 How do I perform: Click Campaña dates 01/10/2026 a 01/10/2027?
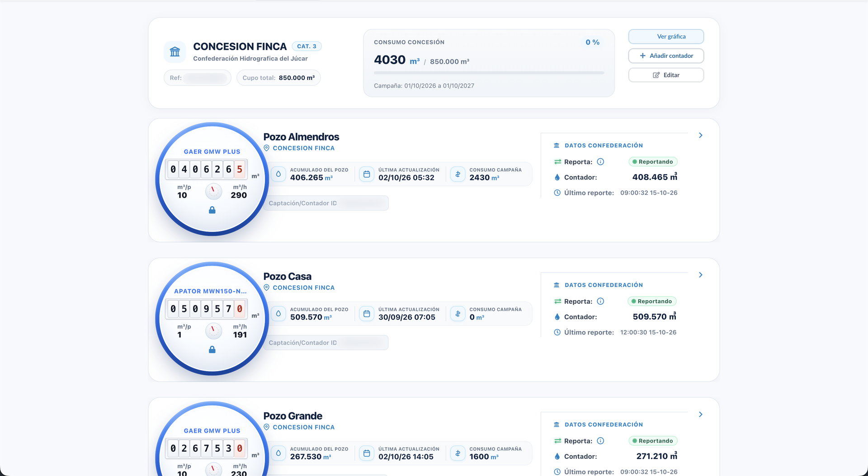pos(424,86)
